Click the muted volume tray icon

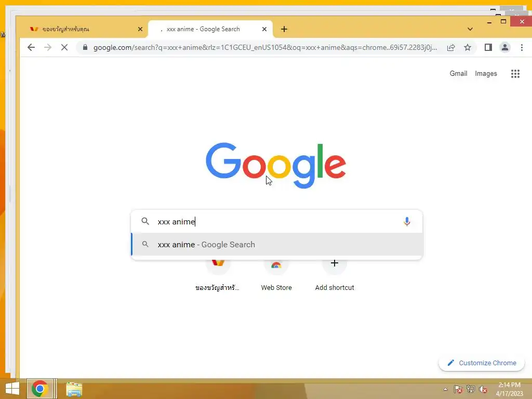(x=483, y=389)
